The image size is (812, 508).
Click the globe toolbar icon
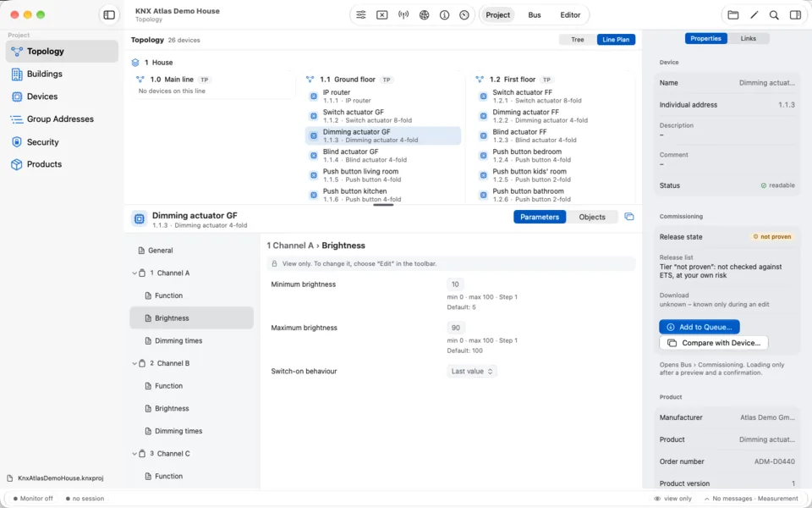click(x=424, y=15)
